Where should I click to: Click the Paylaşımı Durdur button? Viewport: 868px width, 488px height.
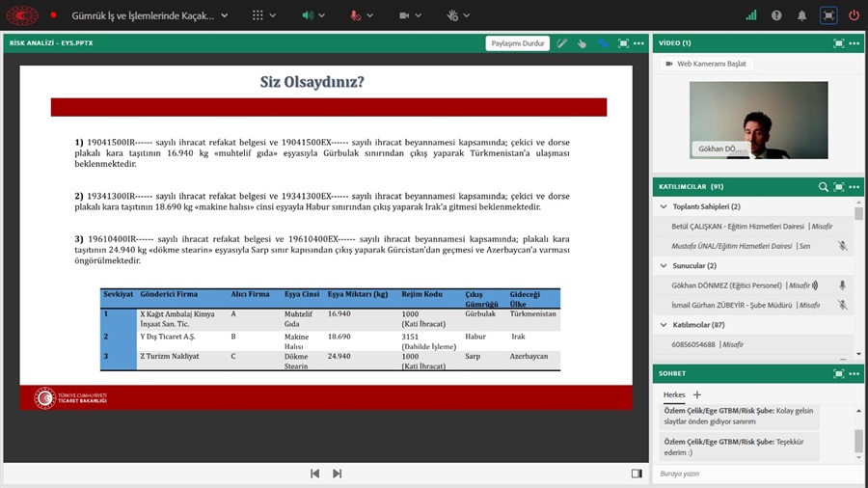[x=518, y=43]
